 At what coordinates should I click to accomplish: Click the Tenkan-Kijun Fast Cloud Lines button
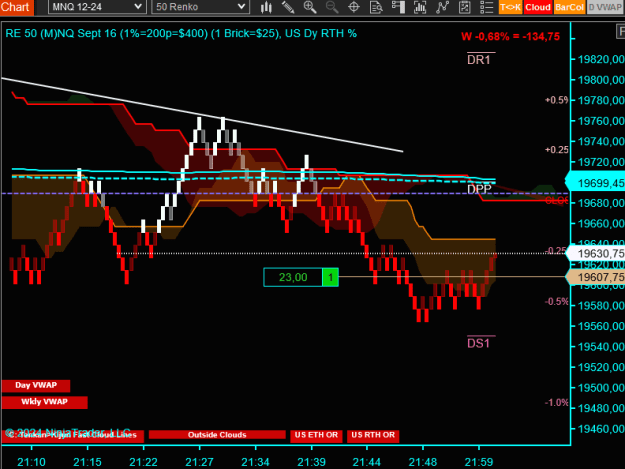tap(73, 436)
